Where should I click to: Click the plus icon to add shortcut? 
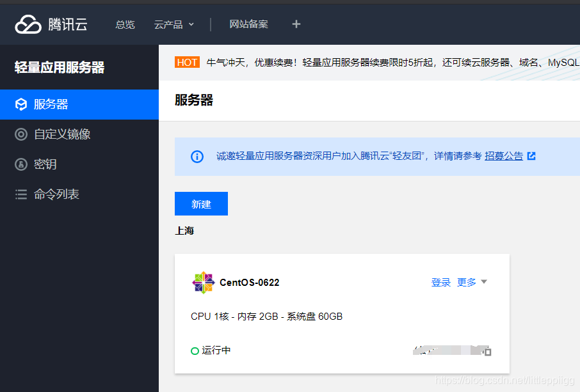coord(296,24)
